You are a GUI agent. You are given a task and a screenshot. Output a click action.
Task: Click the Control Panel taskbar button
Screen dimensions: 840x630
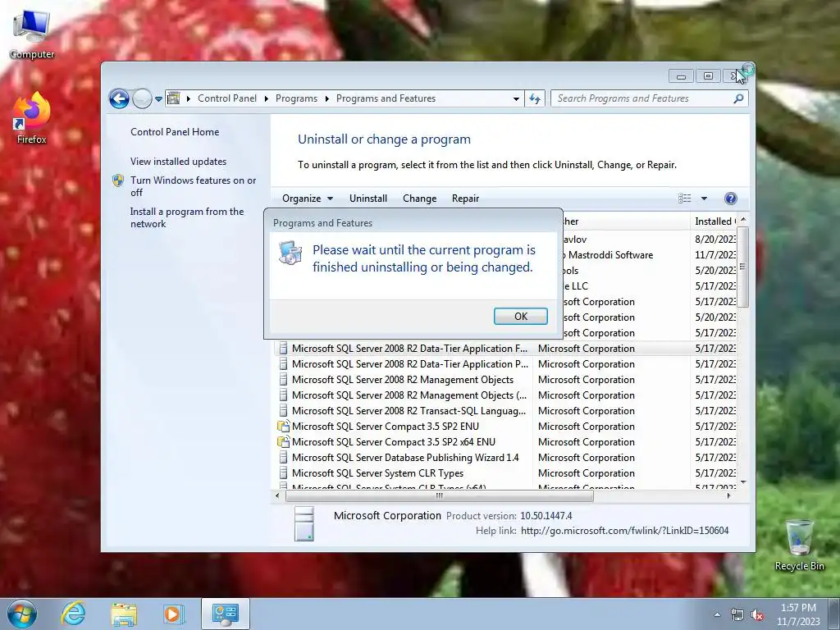225,614
